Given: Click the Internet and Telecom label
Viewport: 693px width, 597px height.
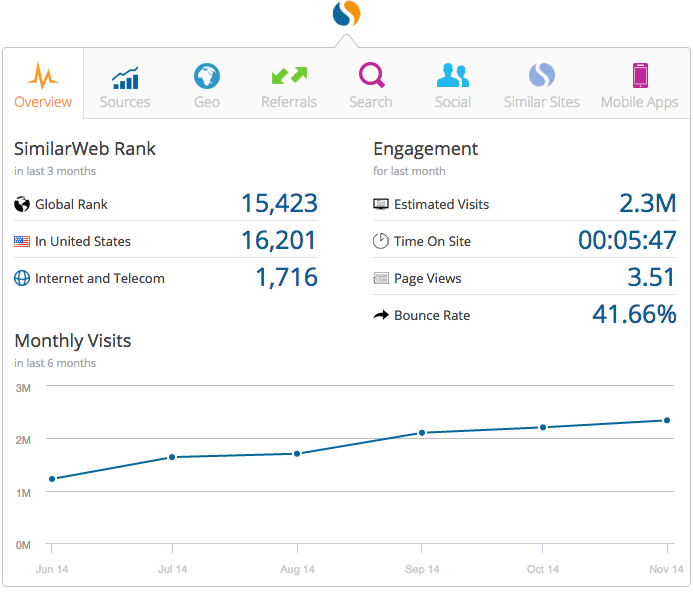Looking at the screenshot, I should [x=99, y=278].
